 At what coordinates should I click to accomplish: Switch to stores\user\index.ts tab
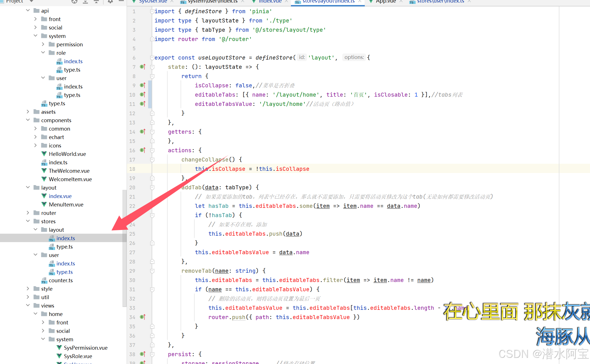pyautogui.click(x=440, y=2)
